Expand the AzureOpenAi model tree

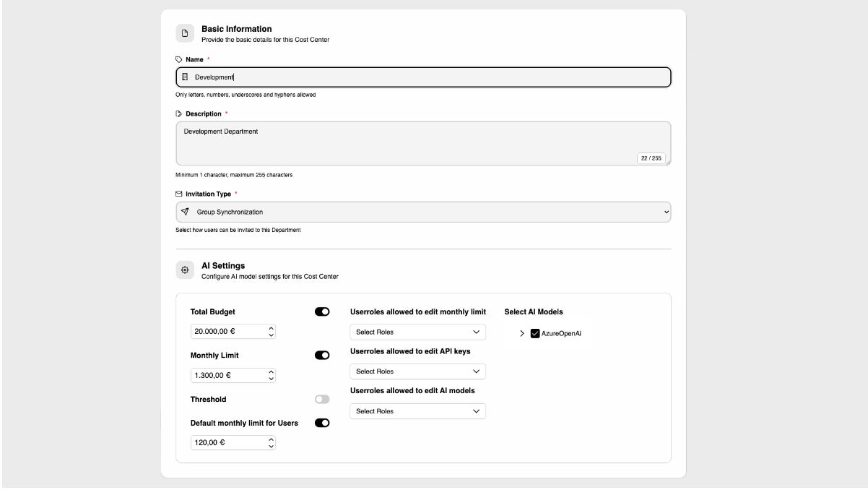[522, 333]
